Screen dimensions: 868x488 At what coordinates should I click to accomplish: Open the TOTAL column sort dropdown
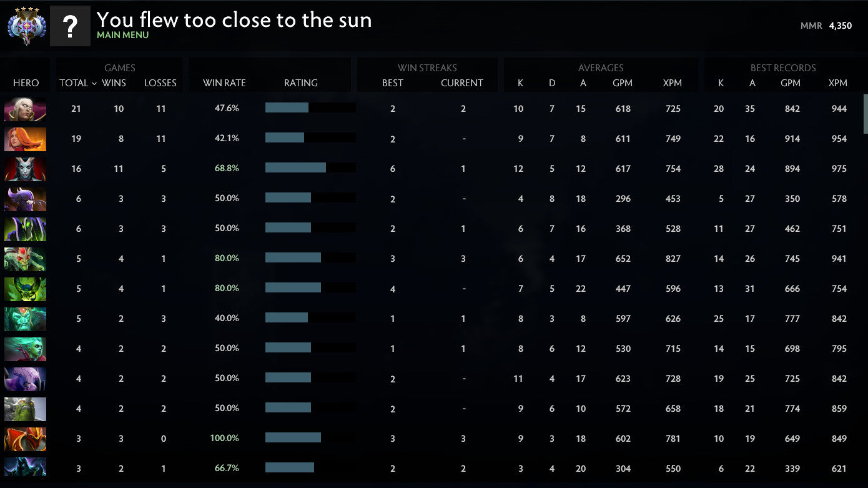pyautogui.click(x=77, y=83)
